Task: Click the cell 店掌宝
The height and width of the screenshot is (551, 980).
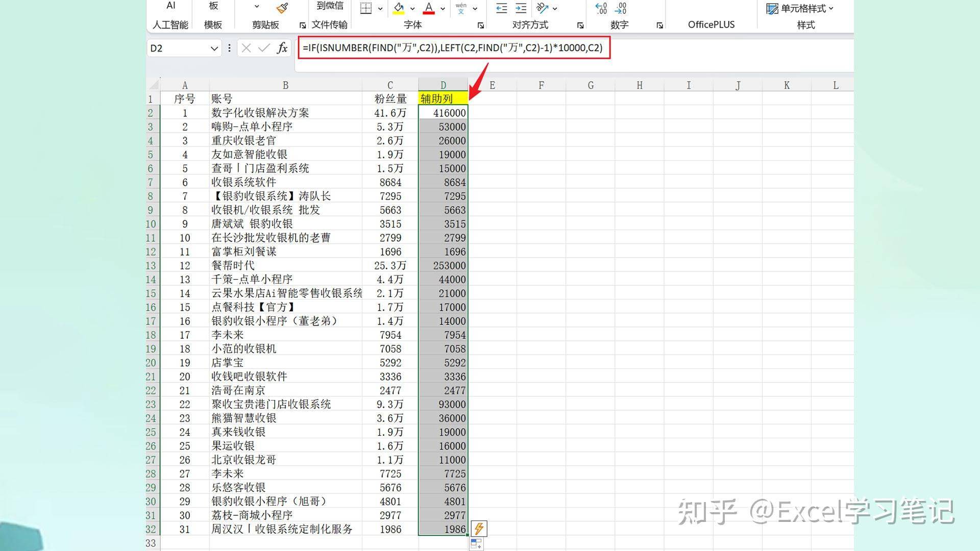Action: pyautogui.click(x=286, y=363)
